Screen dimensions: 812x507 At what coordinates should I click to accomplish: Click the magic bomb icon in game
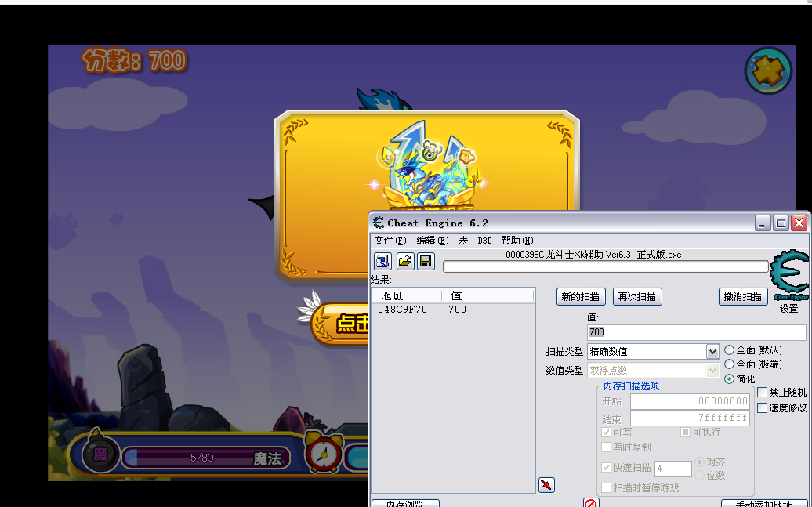[100, 451]
